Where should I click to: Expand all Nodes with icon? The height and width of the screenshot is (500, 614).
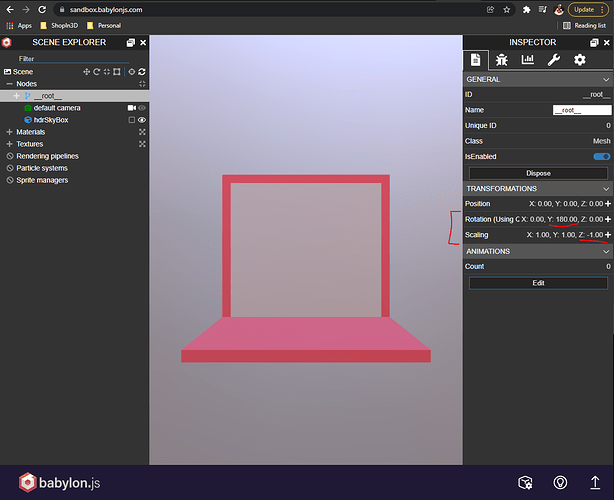(x=142, y=84)
